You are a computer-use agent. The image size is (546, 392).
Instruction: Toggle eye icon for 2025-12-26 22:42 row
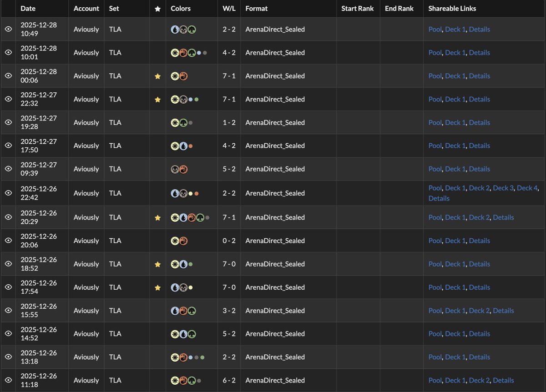(8, 193)
